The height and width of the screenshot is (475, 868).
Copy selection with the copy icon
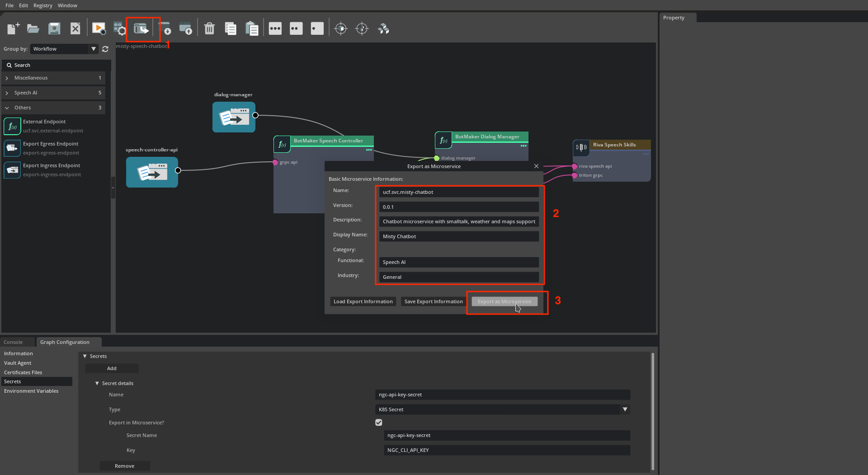point(231,28)
